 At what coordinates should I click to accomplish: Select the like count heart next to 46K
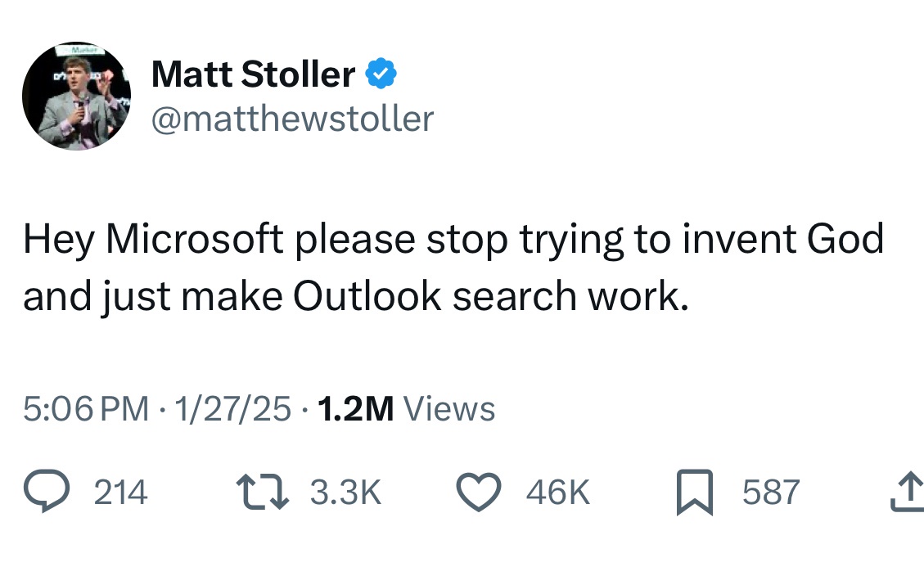pyautogui.click(x=479, y=492)
